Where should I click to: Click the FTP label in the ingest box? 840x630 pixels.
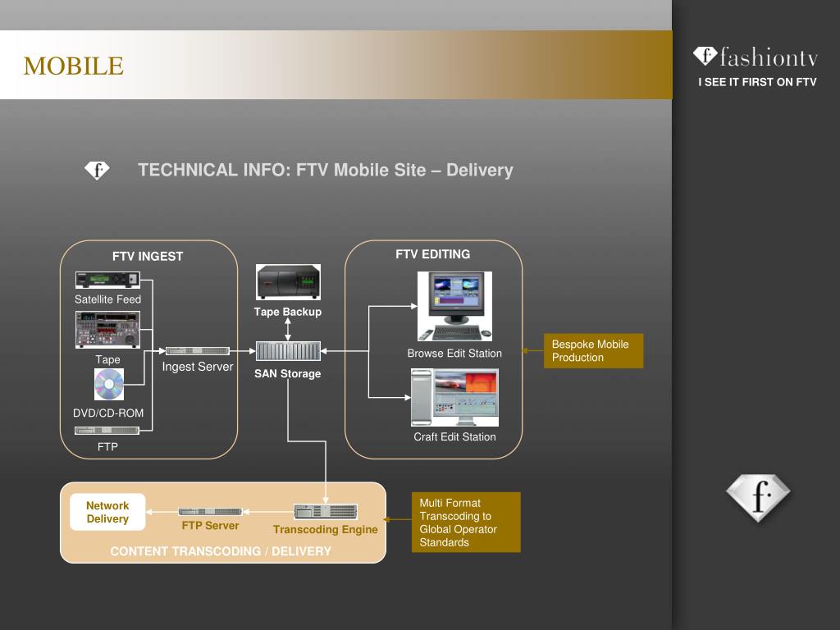click(107, 447)
